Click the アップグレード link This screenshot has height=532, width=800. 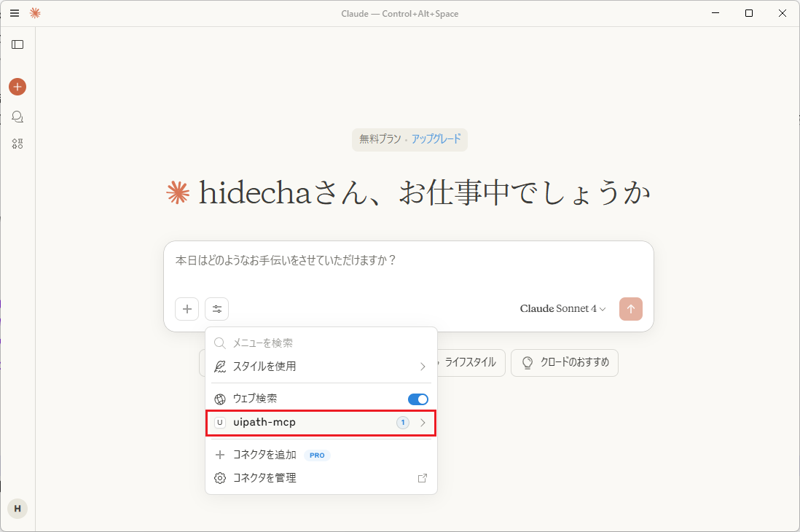click(x=436, y=139)
